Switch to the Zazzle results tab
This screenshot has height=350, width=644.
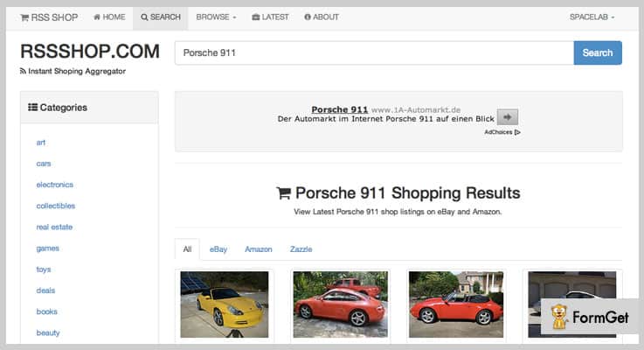[x=301, y=249]
